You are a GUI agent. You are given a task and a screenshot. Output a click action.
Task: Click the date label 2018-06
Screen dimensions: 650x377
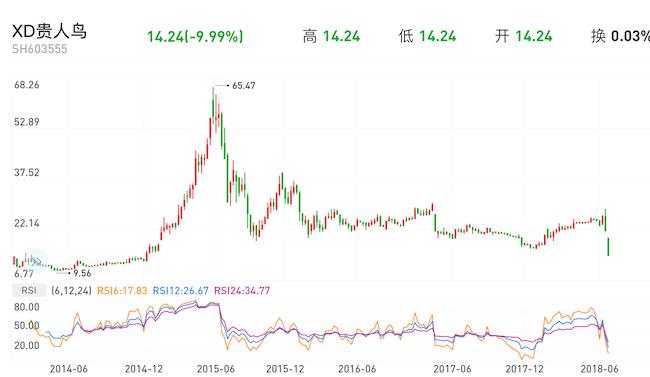tap(599, 369)
